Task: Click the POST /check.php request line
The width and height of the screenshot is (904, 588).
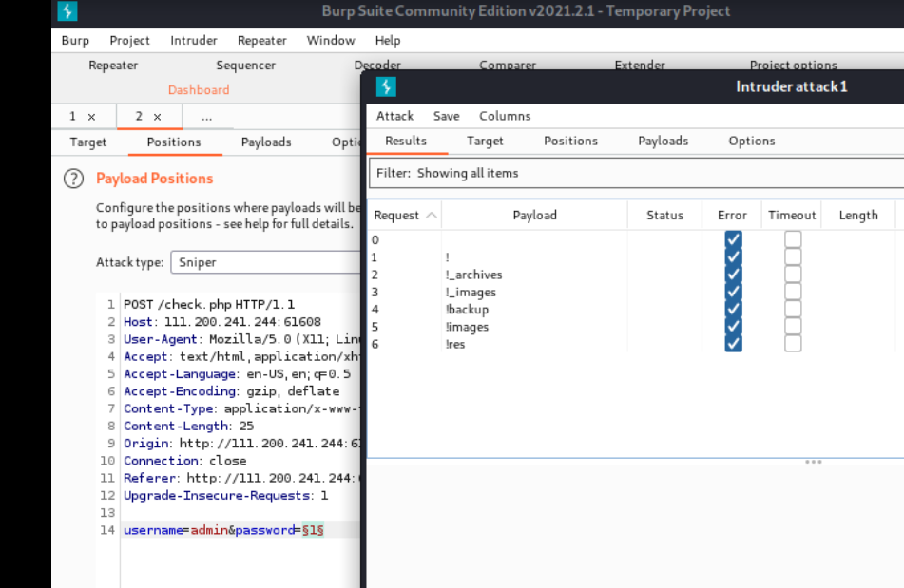Action: (209, 304)
